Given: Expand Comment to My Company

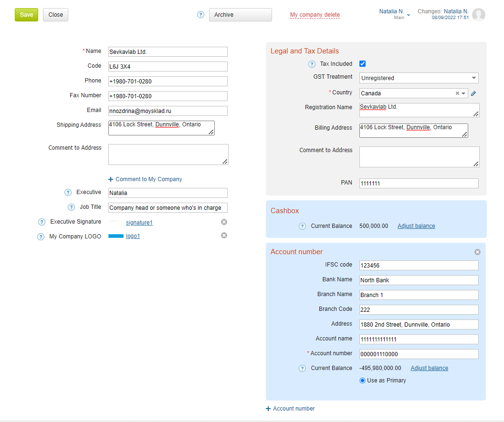Looking at the screenshot, I should [x=145, y=179].
